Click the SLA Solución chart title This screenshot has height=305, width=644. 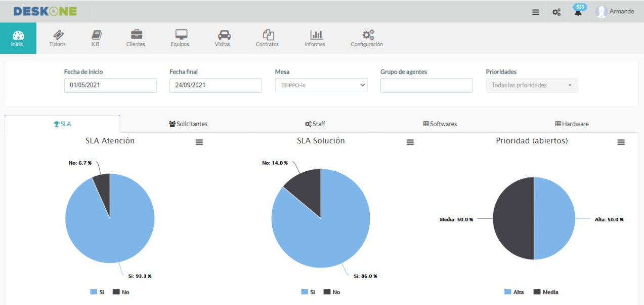321,141
